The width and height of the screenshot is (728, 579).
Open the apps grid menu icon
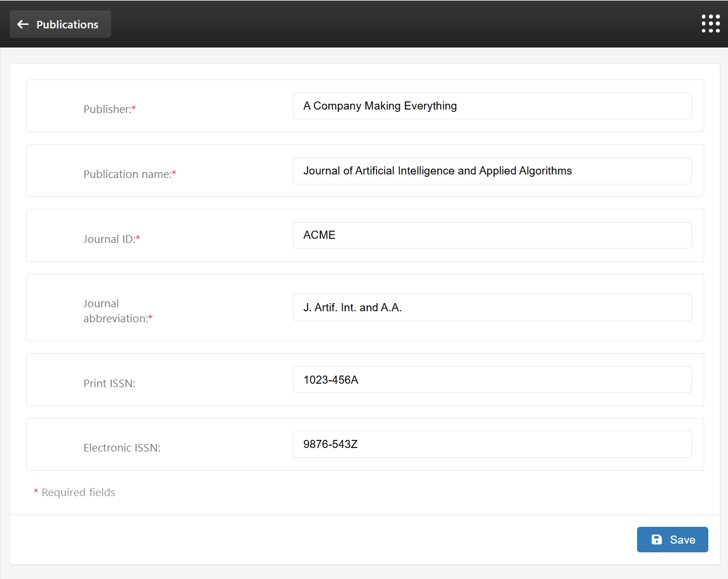pyautogui.click(x=710, y=23)
